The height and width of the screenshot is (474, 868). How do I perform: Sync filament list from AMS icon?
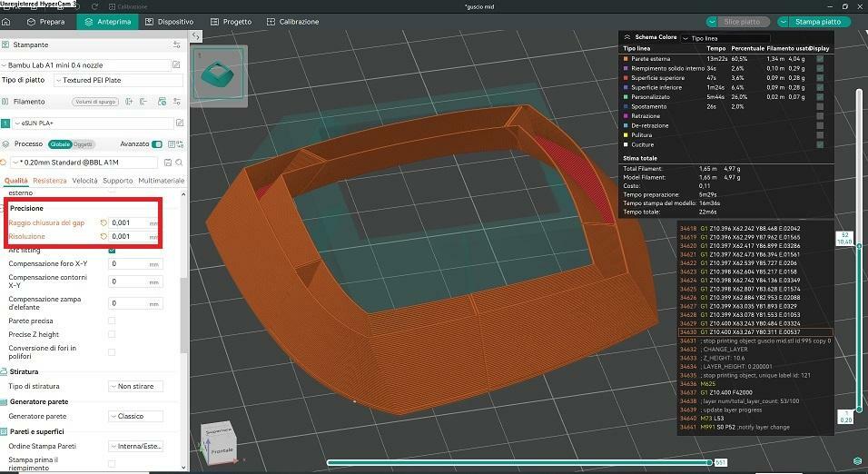[x=162, y=102]
